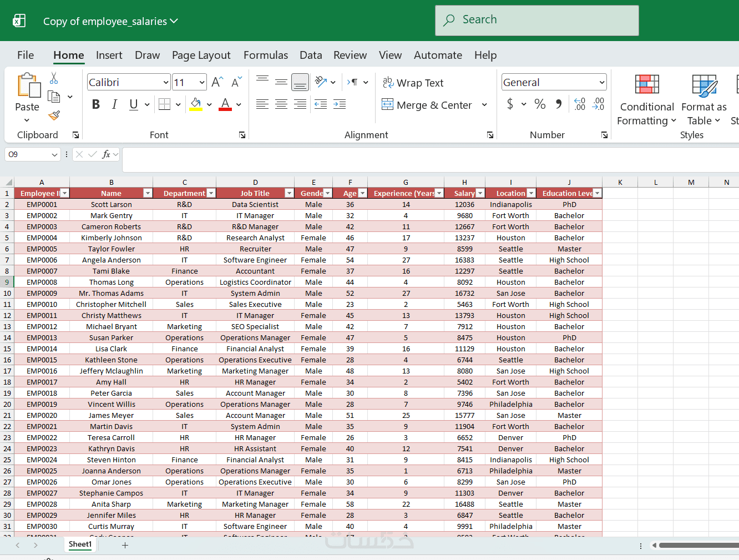Viewport: 739px width, 560px height.
Task: Toggle Bold formatting
Action: coord(96,104)
